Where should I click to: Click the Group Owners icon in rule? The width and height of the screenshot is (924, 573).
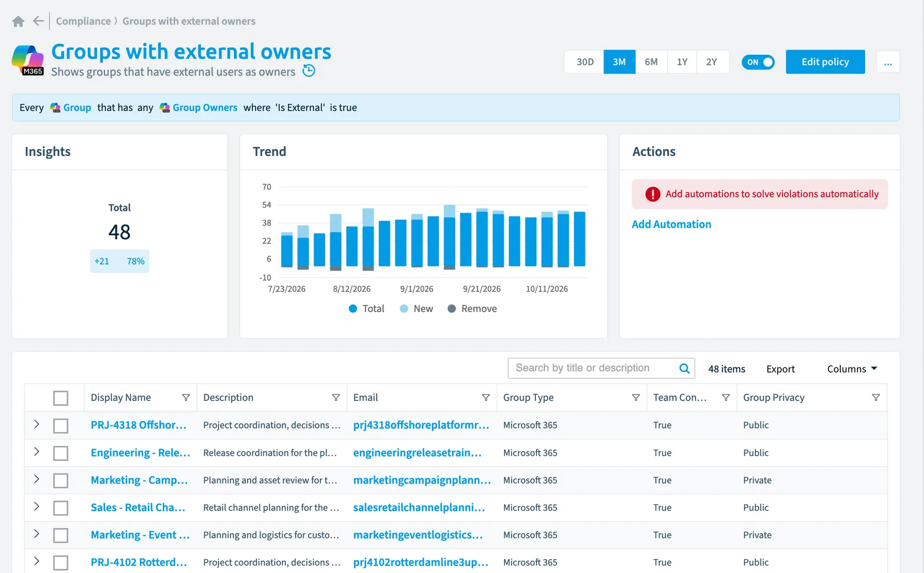(x=165, y=108)
